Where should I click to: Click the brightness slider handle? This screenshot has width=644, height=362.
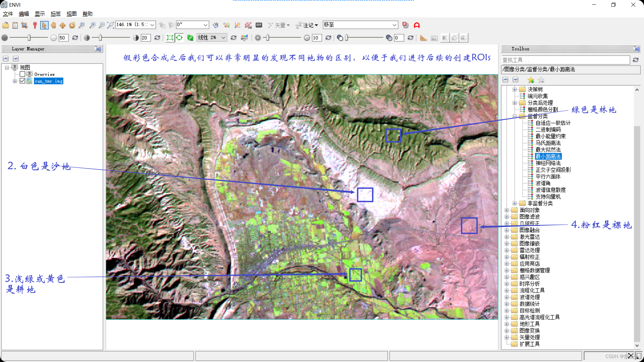click(x=29, y=38)
